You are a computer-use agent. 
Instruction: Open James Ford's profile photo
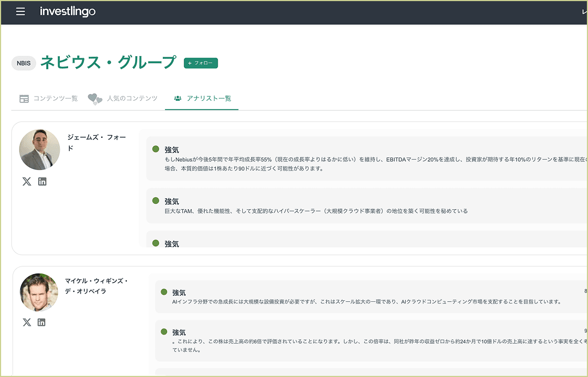tap(39, 149)
